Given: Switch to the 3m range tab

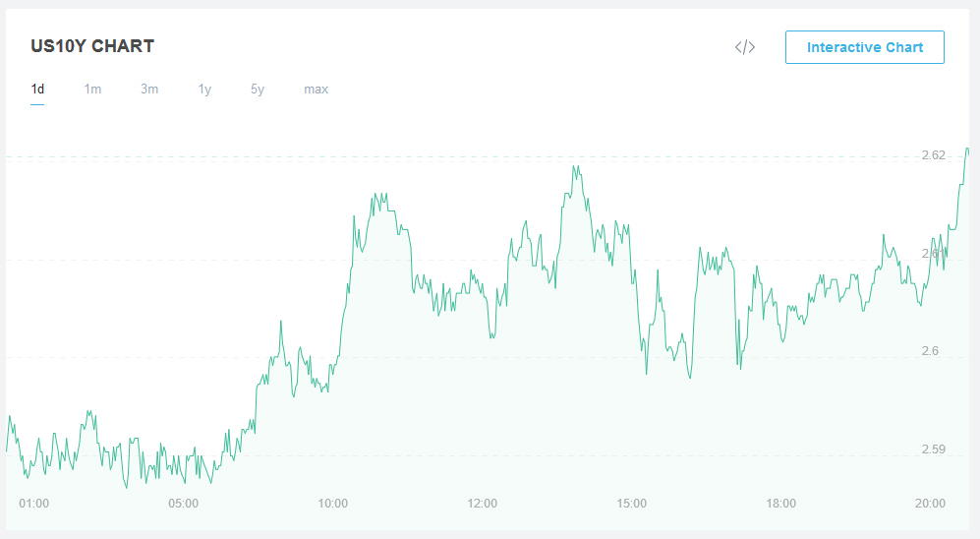Looking at the screenshot, I should click(149, 90).
